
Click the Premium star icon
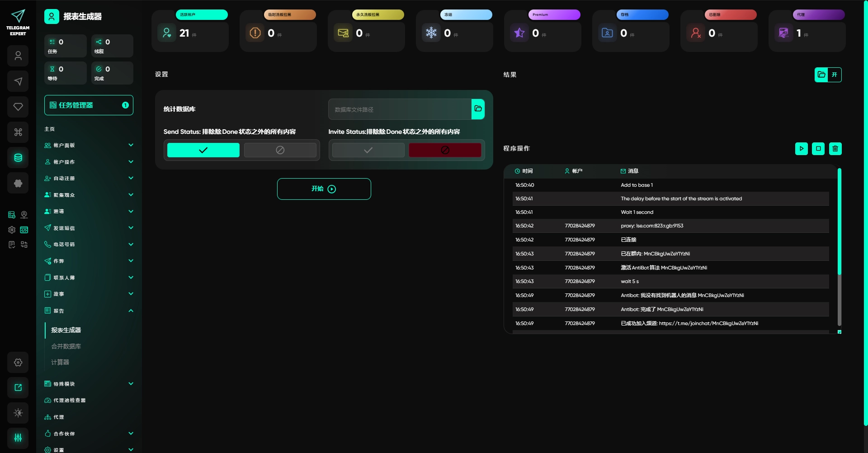519,33
